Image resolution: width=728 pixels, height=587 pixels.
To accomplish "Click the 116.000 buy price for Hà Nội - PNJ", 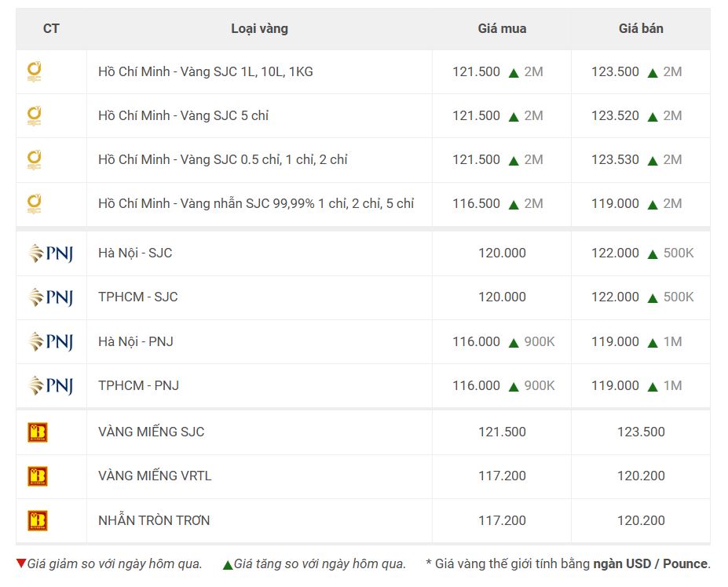I will pos(477,341).
